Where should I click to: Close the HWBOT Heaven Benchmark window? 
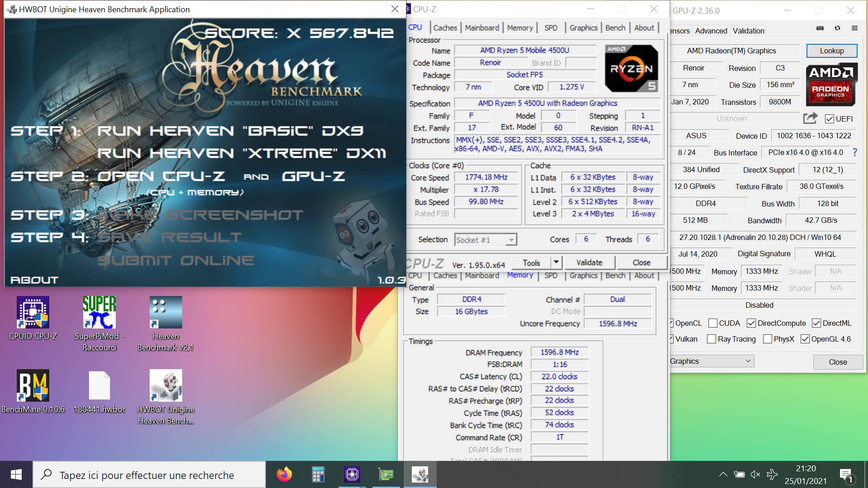point(395,9)
